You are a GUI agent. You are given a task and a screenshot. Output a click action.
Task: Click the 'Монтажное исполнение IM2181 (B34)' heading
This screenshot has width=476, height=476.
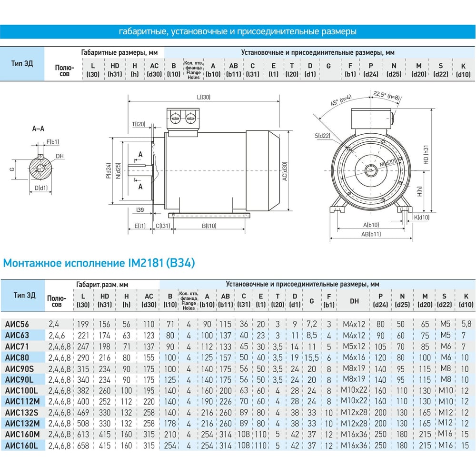coord(99,263)
